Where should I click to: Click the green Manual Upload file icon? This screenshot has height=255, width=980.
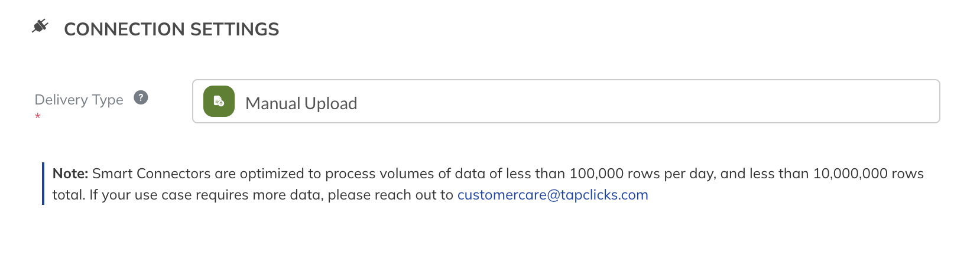point(219,102)
